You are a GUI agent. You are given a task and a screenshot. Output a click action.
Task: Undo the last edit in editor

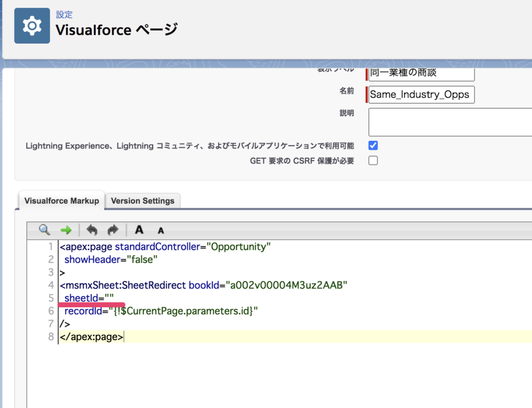(x=91, y=230)
